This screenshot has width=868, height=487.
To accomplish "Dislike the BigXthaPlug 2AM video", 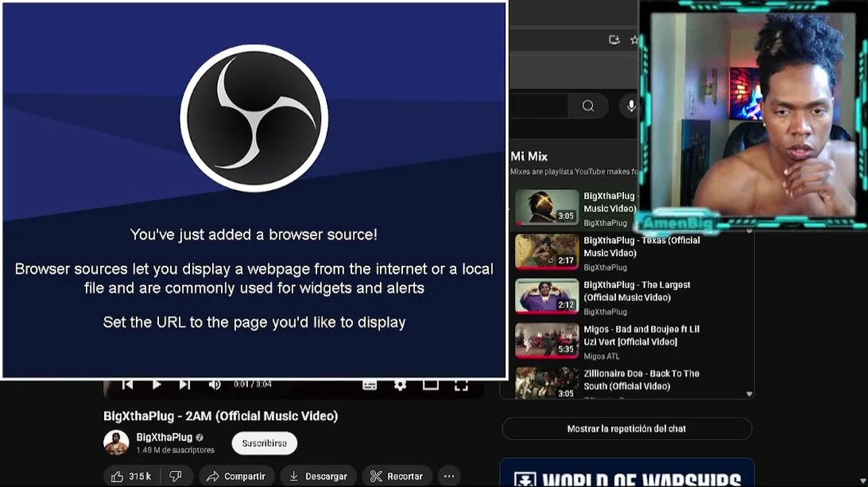I will (176, 476).
